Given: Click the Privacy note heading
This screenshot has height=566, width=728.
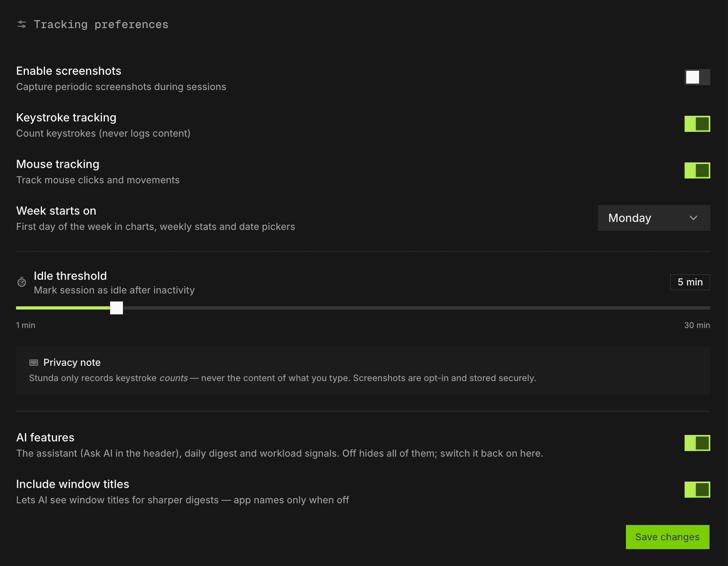Looking at the screenshot, I should tap(72, 363).
